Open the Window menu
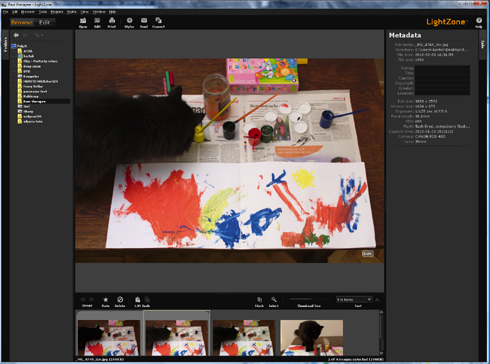The height and width of the screenshot is (364, 490). pos(99,12)
